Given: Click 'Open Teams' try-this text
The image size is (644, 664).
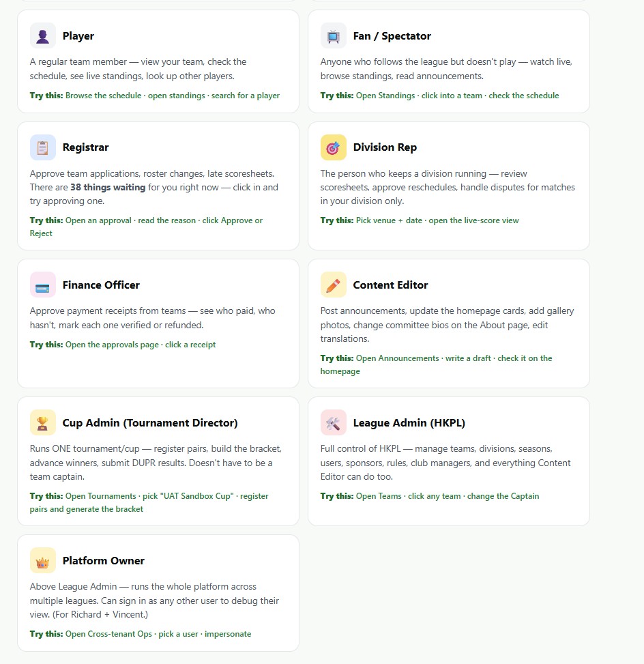Looking at the screenshot, I should coord(379,496).
